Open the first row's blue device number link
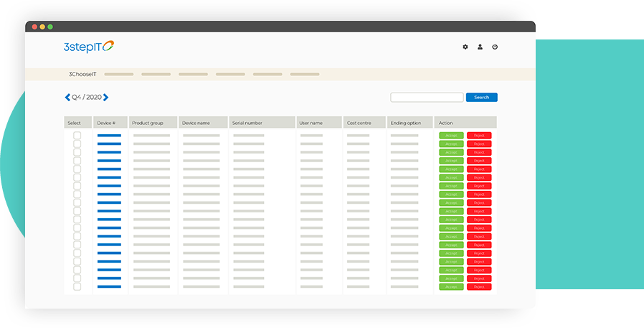 109,136
